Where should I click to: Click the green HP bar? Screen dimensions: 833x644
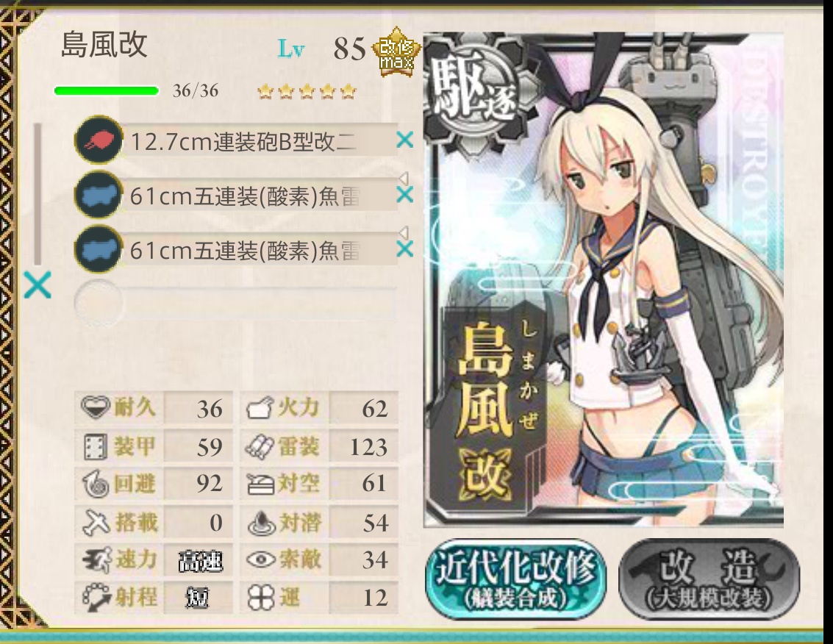(x=107, y=91)
